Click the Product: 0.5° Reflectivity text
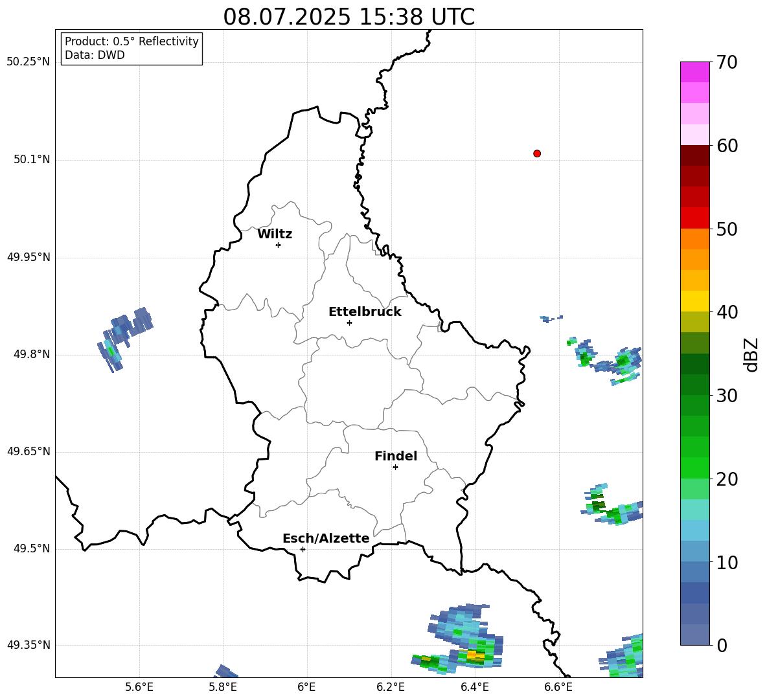 pos(132,41)
